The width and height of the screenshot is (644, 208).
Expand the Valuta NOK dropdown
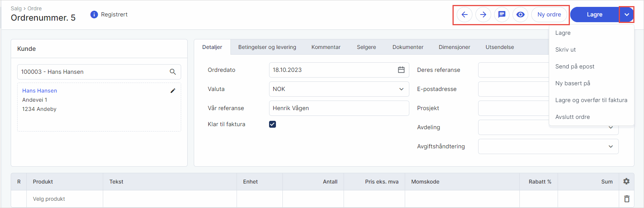point(401,89)
